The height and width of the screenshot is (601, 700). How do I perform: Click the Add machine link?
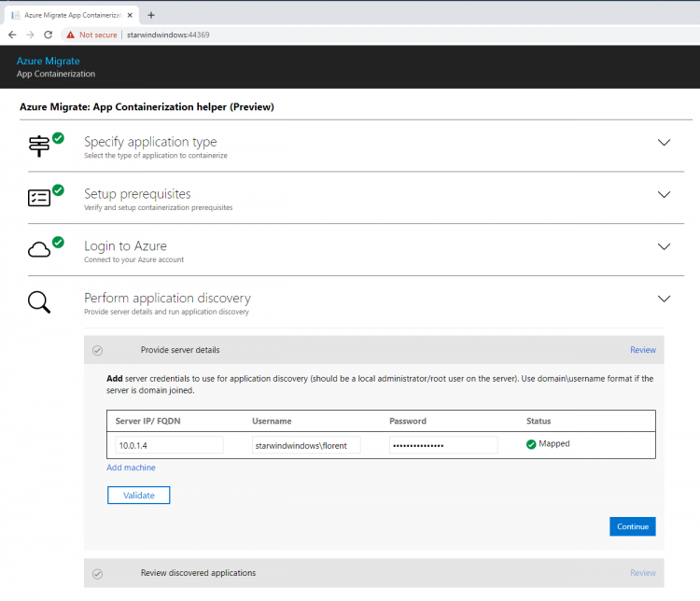point(131,468)
